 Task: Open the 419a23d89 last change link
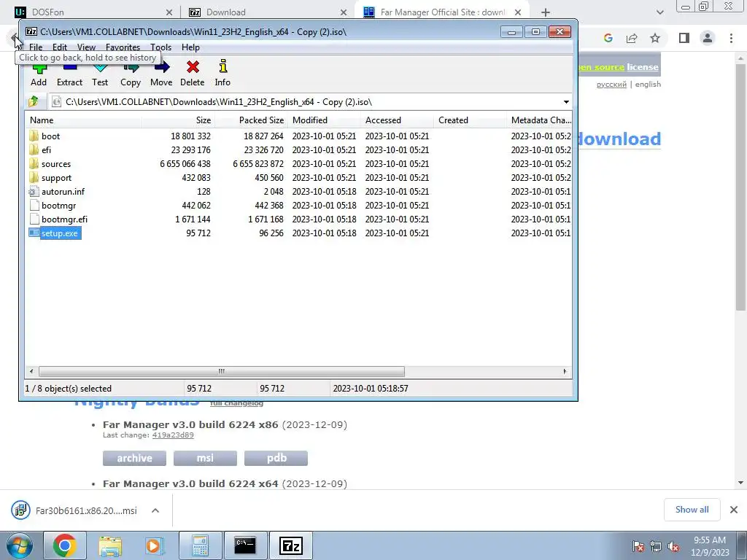[173, 435]
